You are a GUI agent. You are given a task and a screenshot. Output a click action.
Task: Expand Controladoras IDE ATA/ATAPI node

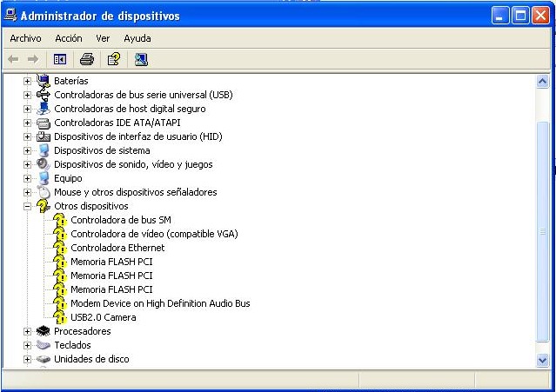point(27,123)
